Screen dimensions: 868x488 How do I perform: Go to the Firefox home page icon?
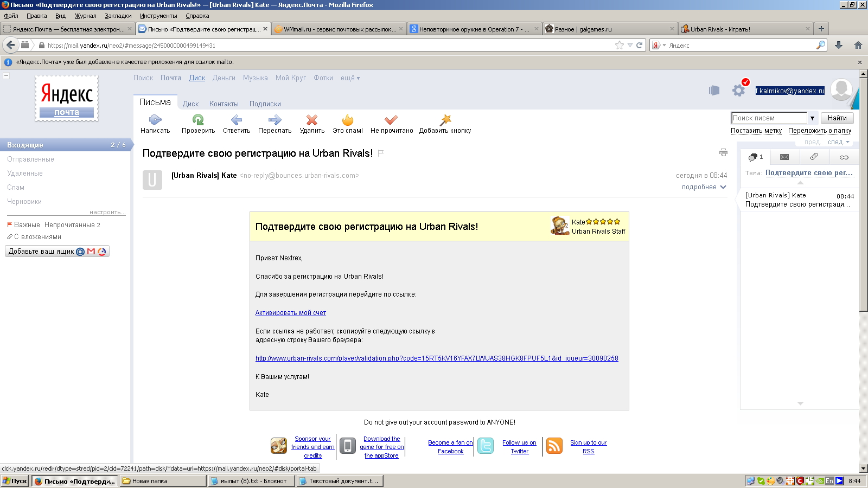858,45
